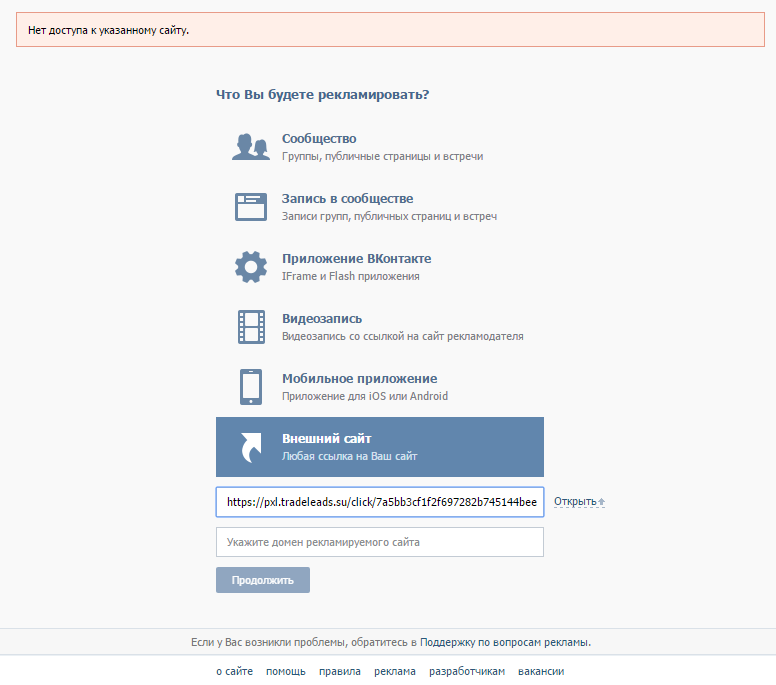Open the о сайте footer link
This screenshot has width=776, height=685.
(235, 672)
